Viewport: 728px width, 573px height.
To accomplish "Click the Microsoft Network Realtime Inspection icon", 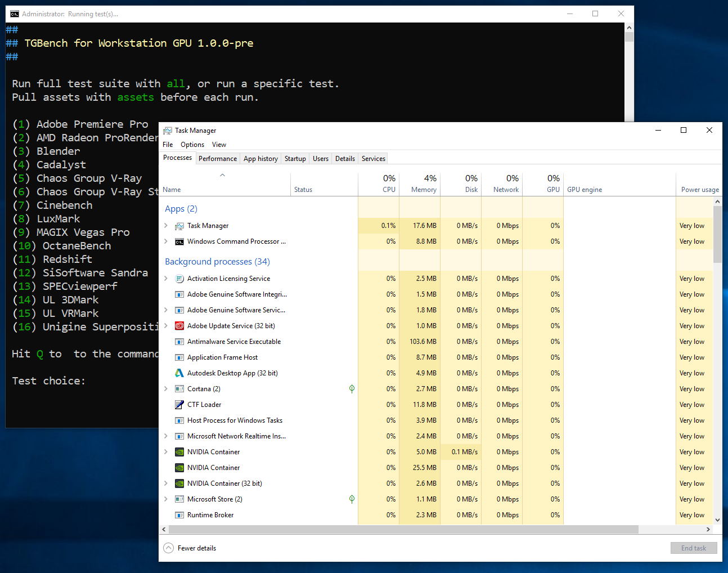I will (x=179, y=436).
